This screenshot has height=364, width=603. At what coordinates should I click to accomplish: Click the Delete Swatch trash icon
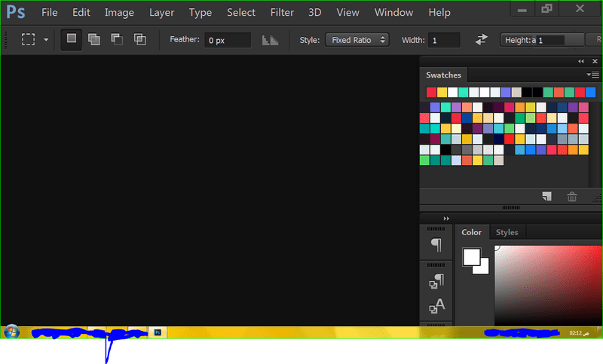click(572, 197)
